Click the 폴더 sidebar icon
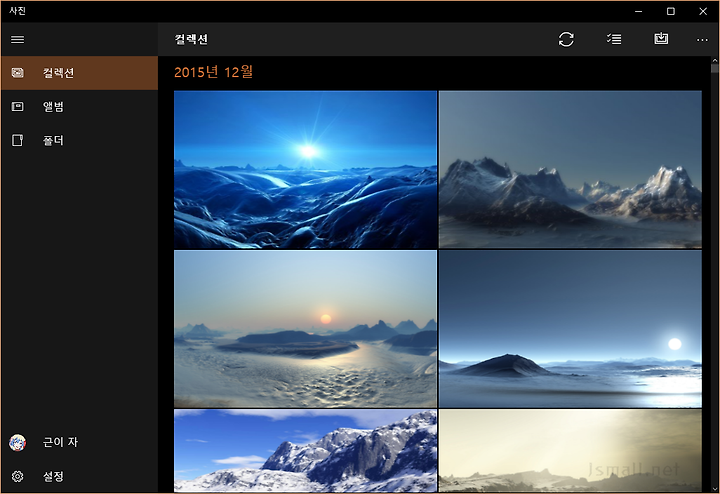 pos(17,140)
